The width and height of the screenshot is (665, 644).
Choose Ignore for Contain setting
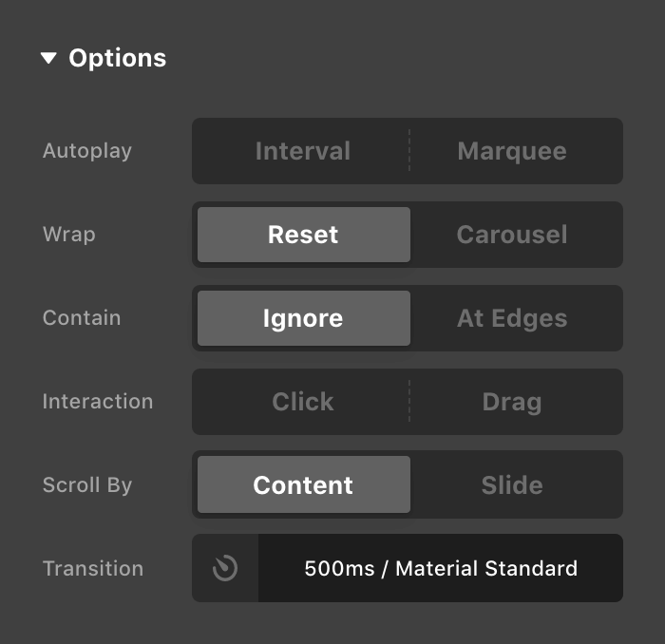(303, 318)
